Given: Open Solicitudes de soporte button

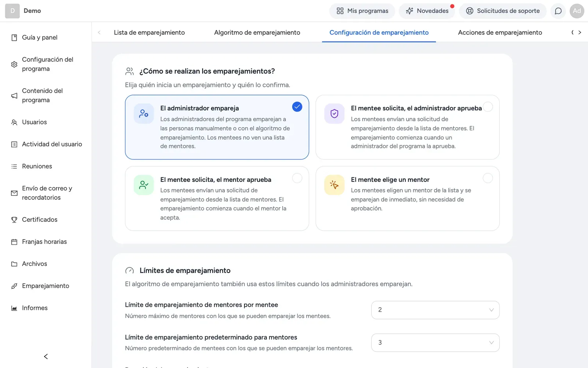Looking at the screenshot, I should (x=503, y=11).
